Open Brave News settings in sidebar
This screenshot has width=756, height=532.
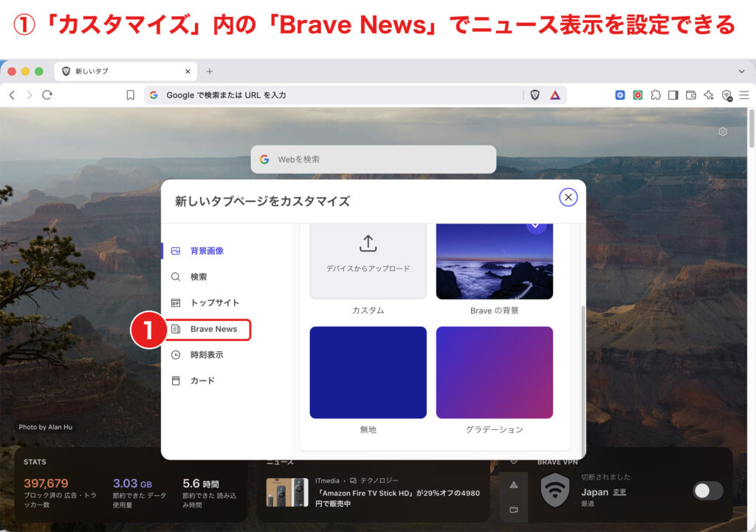[x=207, y=329]
